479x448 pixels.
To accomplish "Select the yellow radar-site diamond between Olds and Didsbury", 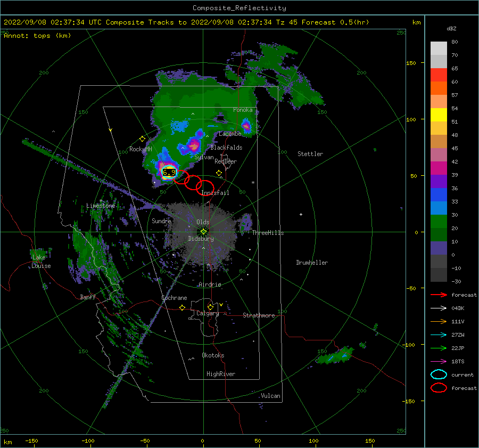I will coord(203,232).
